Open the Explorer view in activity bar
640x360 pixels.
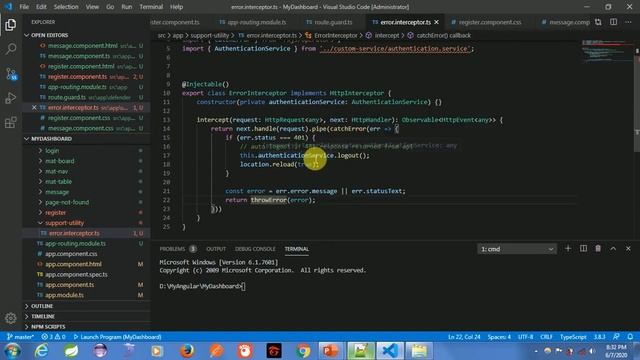11,25
